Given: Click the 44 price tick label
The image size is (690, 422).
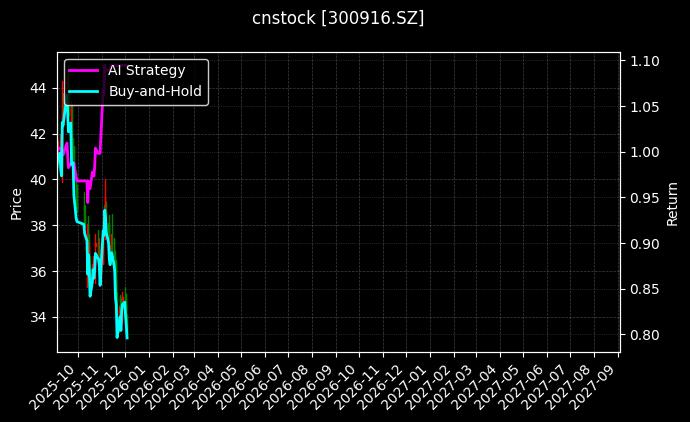Looking at the screenshot, I should click(x=40, y=88).
